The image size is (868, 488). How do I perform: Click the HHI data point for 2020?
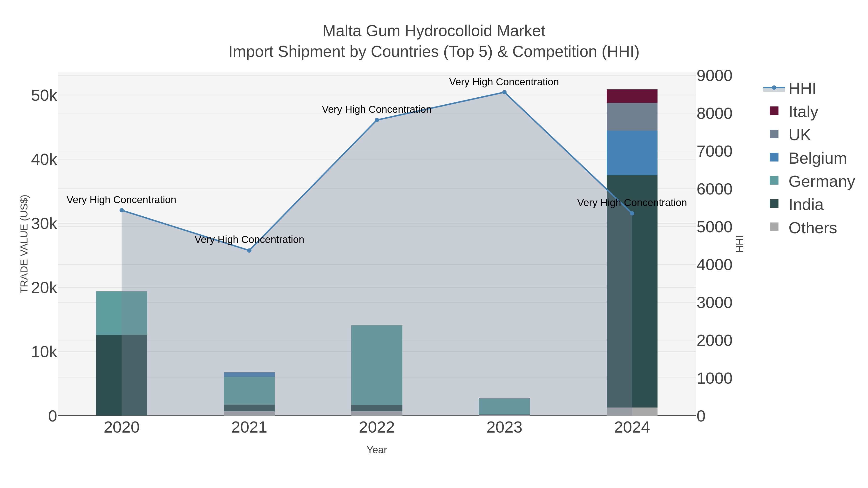122,210
